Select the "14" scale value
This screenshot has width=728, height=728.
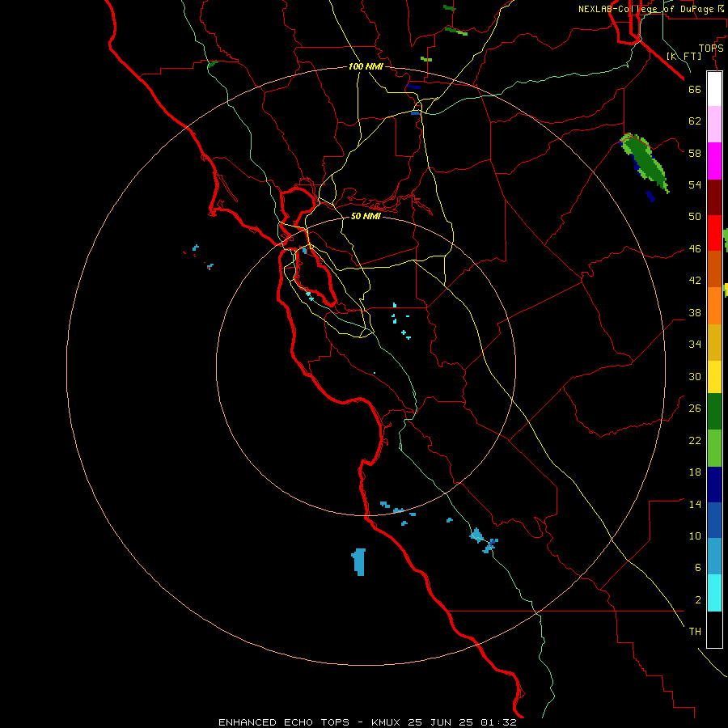695,504
